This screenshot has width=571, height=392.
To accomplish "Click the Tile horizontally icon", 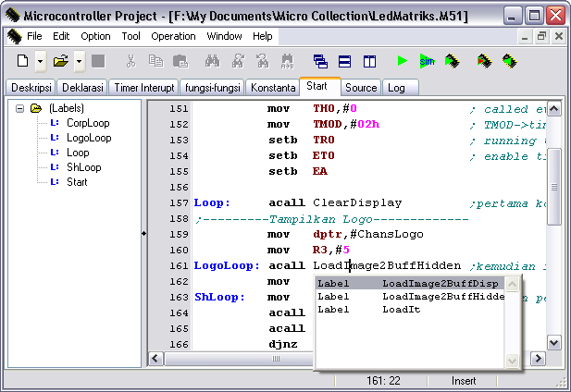I will point(344,61).
